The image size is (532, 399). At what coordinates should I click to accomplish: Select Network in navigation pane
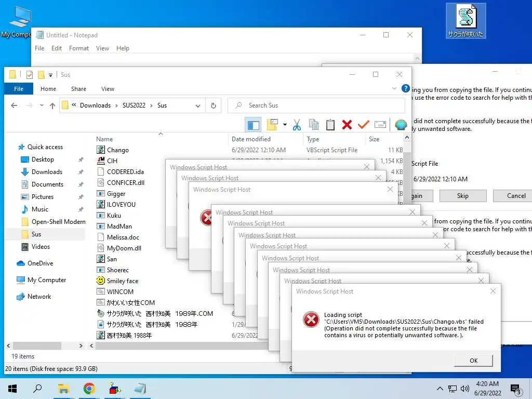click(39, 297)
